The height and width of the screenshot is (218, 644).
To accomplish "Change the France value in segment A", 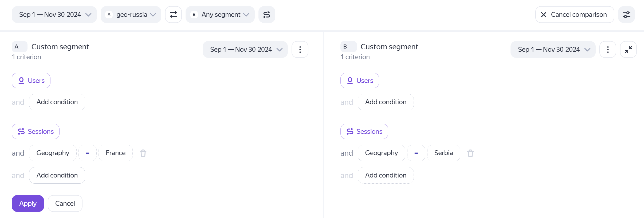I will (115, 153).
